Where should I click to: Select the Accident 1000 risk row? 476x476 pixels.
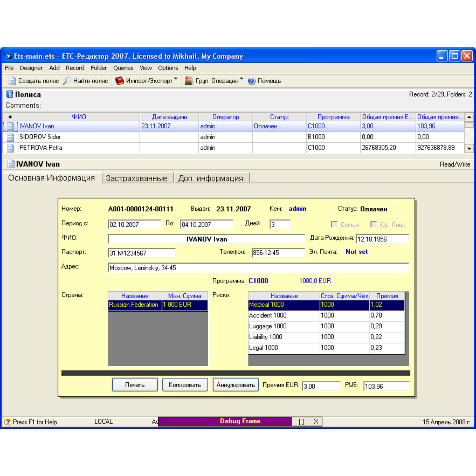pos(326,315)
